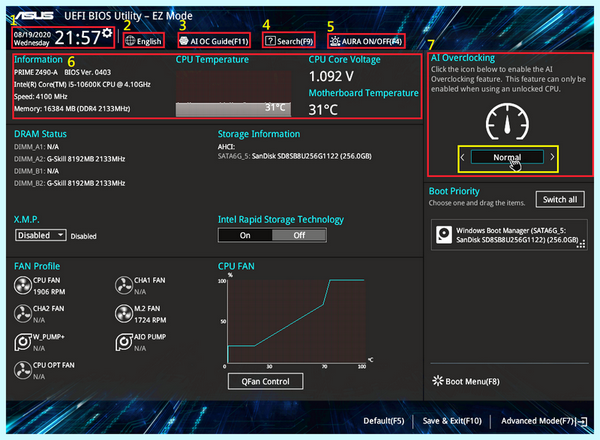Click the DIMM_A2 G-Skill 8192MB entry

70,159
